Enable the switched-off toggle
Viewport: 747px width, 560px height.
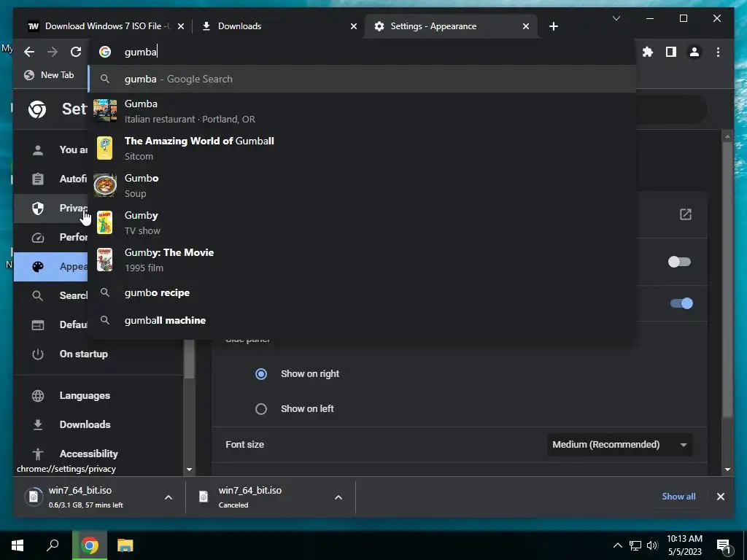coord(679,262)
